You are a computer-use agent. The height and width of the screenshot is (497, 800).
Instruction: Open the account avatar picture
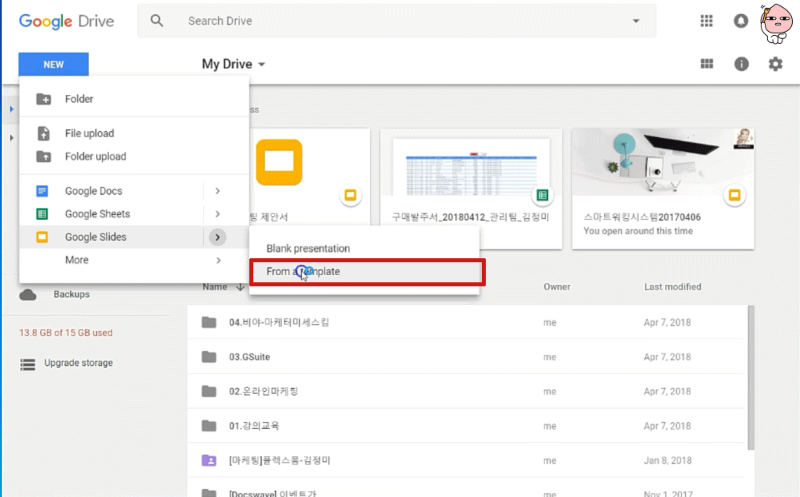[x=777, y=23]
